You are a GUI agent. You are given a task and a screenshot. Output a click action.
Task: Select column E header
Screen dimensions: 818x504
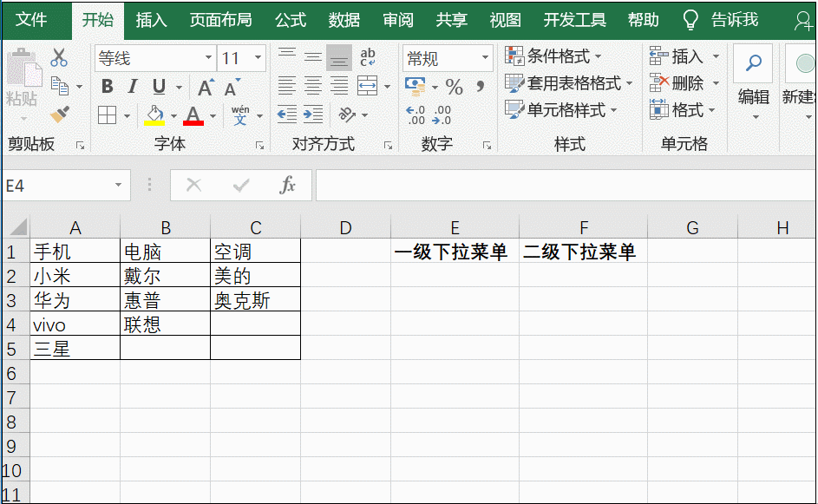coord(455,227)
